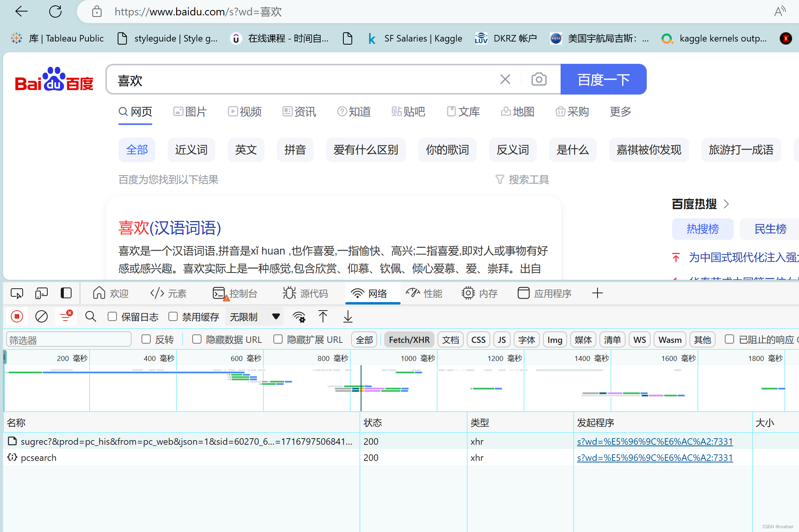
Task: Switch to the 控制台 DevTools tab
Action: point(235,293)
